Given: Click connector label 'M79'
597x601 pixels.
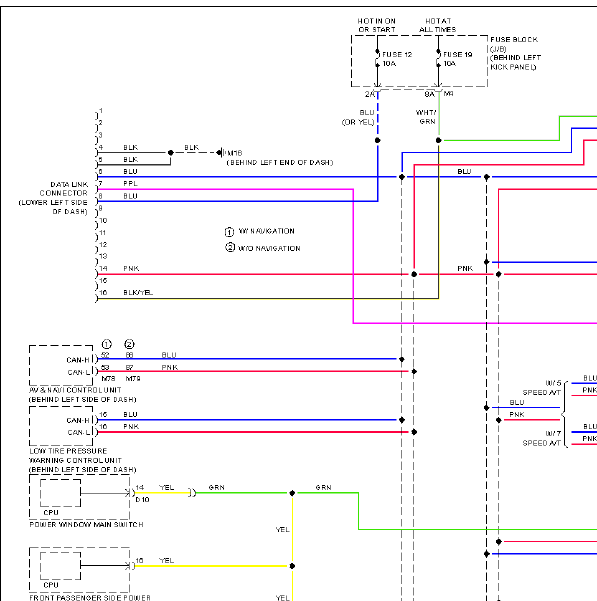Looking at the screenshot, I should click(x=133, y=379).
